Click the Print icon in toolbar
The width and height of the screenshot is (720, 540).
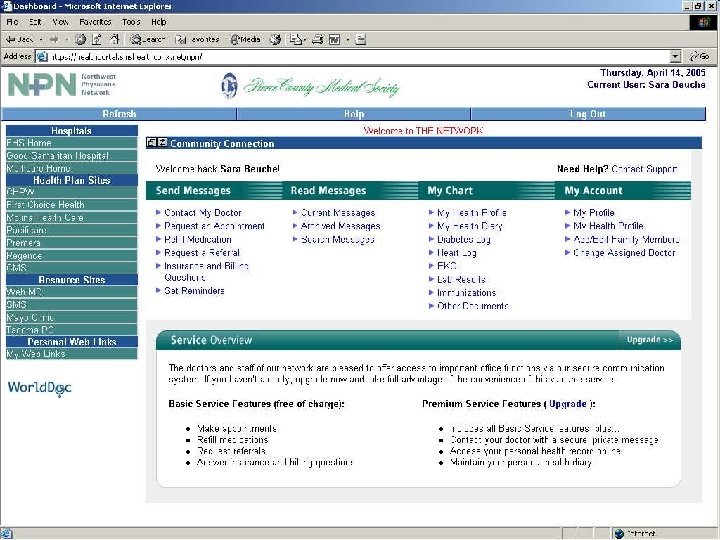tap(317, 40)
